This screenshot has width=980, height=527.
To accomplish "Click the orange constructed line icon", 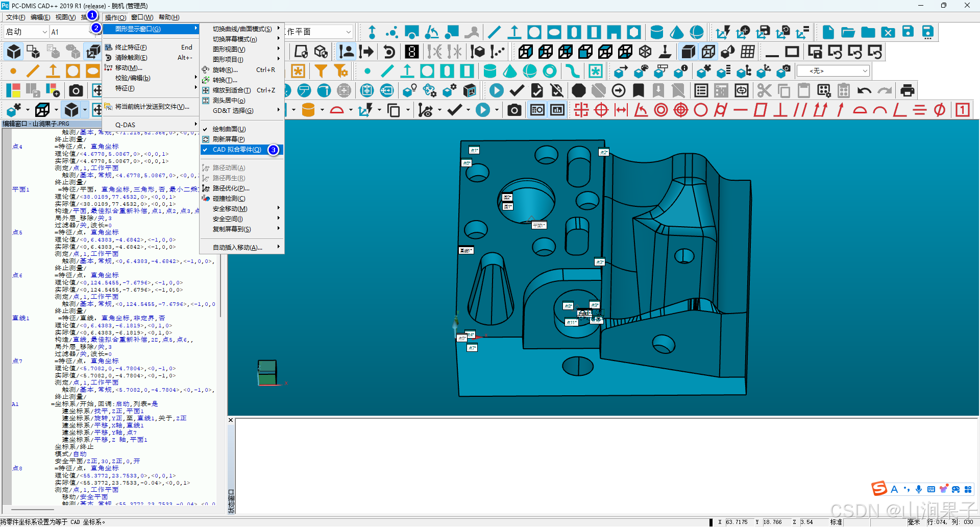I will click(x=33, y=71).
